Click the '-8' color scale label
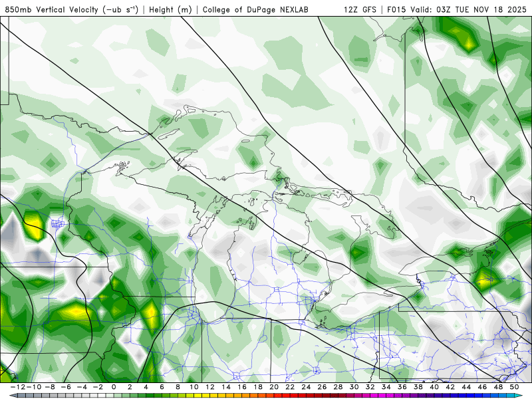The image size is (532, 399). tap(49, 387)
